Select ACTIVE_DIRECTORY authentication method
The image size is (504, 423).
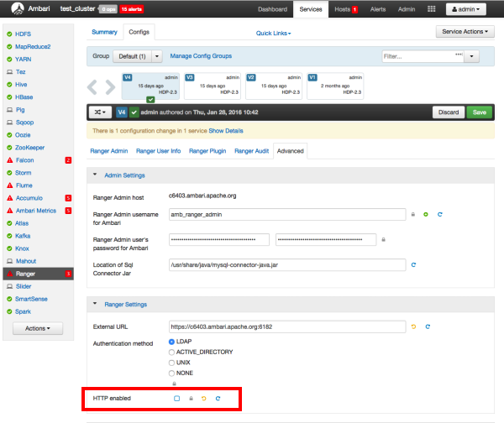coord(172,352)
